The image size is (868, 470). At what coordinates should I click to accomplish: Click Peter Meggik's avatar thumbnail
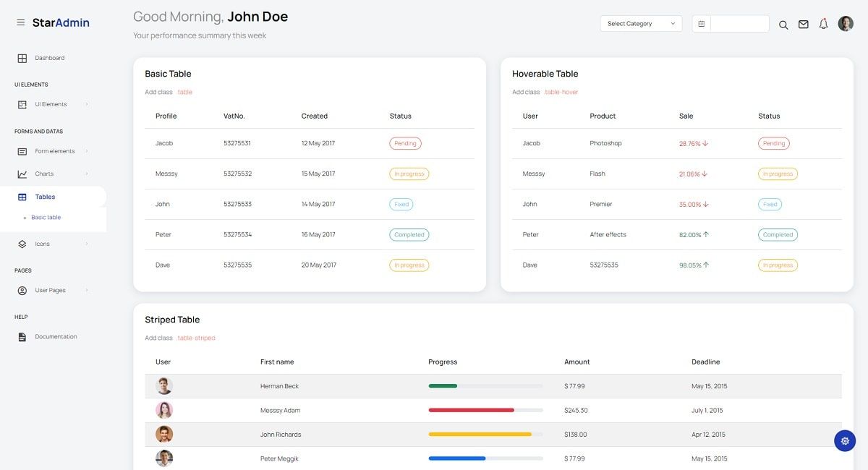pyautogui.click(x=164, y=458)
